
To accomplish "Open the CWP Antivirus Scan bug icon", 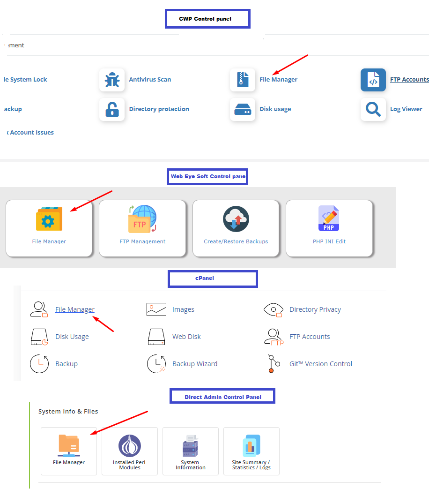I will click(x=112, y=80).
